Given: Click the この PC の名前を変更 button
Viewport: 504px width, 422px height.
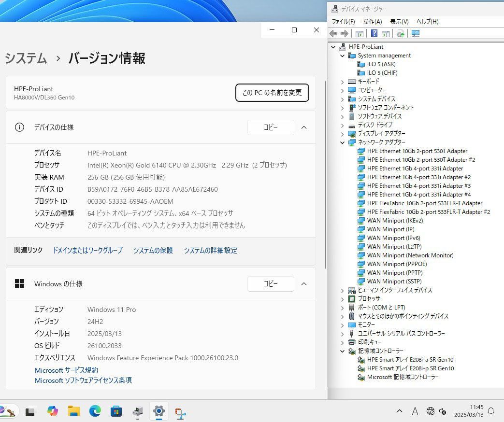Looking at the screenshot, I should pos(272,93).
